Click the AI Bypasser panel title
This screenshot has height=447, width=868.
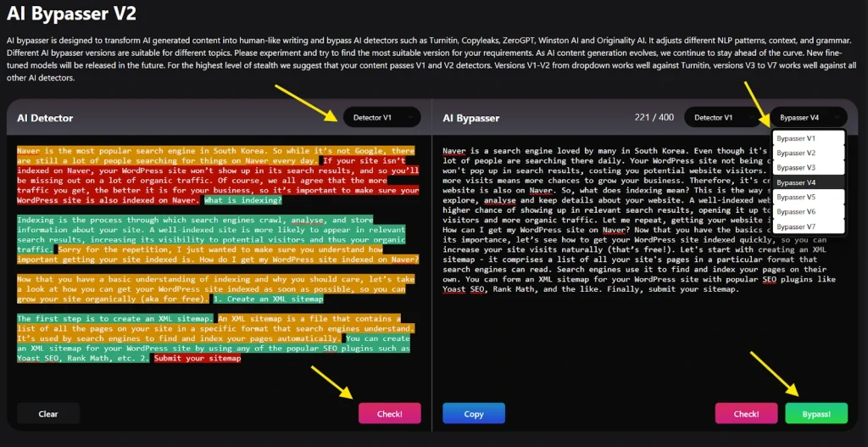click(x=471, y=118)
